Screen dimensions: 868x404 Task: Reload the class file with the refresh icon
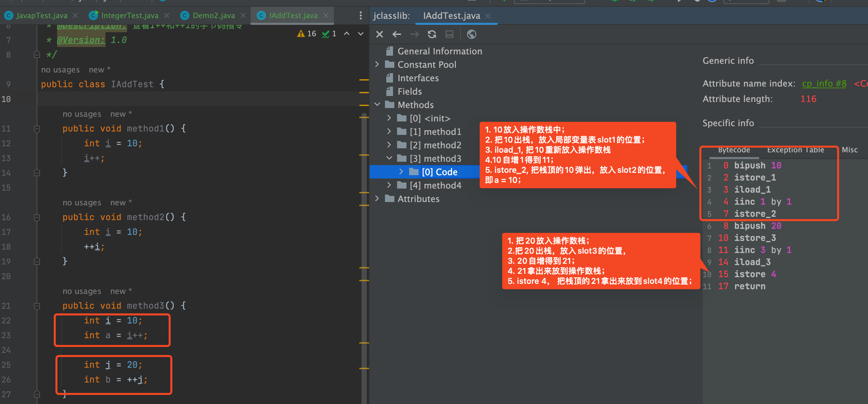[x=432, y=34]
